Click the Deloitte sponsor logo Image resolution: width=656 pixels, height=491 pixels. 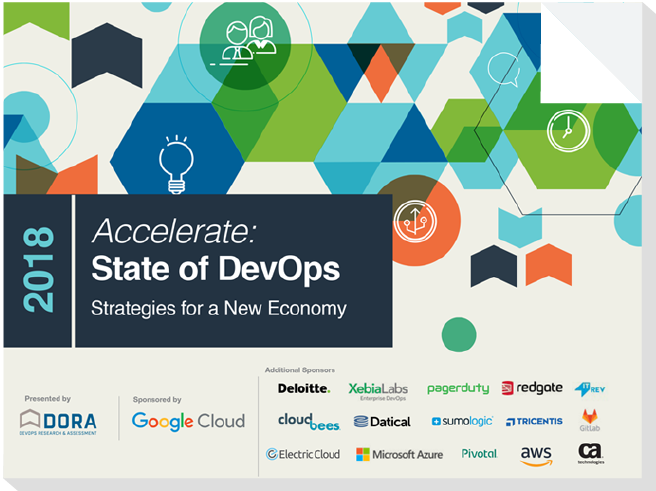pyautogui.click(x=304, y=389)
